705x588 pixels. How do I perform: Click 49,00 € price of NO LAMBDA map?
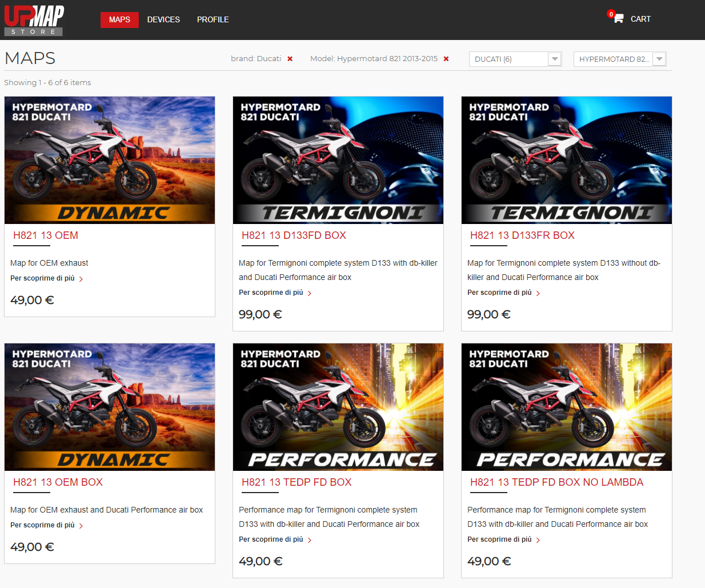pyautogui.click(x=489, y=561)
